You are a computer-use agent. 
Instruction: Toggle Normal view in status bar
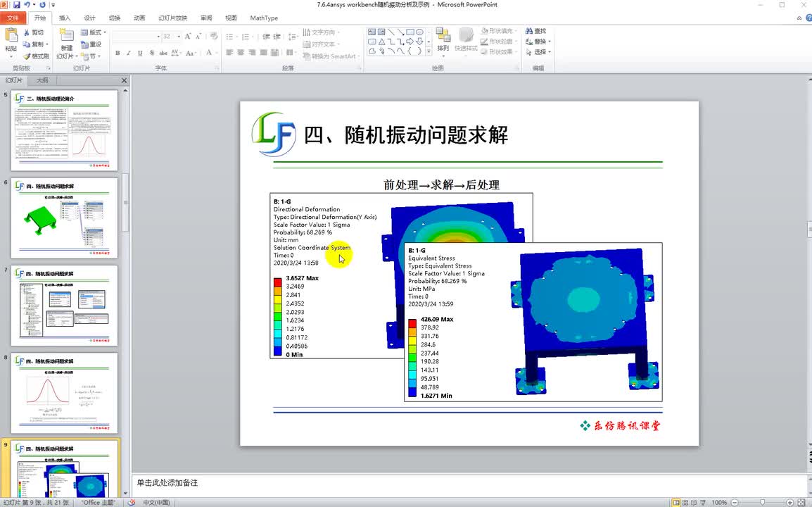[675, 502]
